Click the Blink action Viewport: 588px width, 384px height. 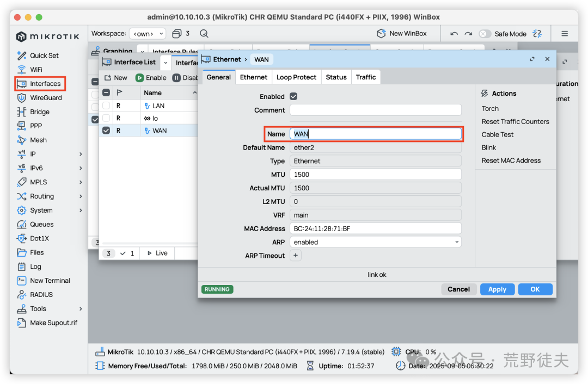click(488, 147)
